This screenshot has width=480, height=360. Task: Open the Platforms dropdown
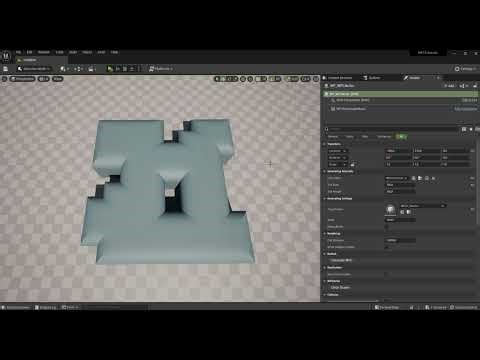click(161, 69)
